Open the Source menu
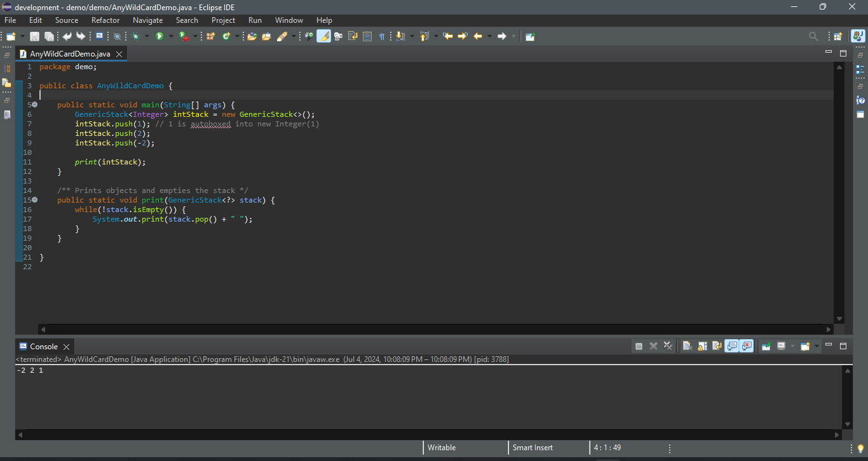Screen dimensions: 868x461 tap(67, 20)
